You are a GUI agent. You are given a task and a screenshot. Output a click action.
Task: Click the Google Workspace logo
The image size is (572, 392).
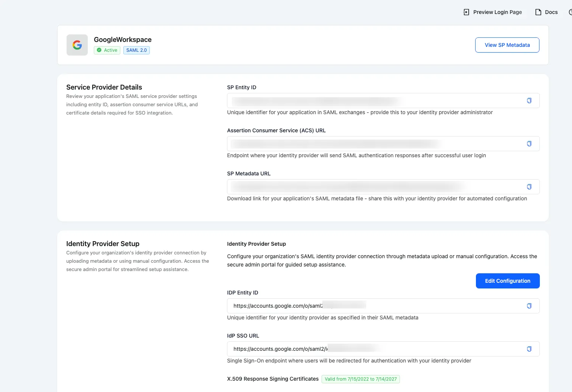tap(77, 45)
